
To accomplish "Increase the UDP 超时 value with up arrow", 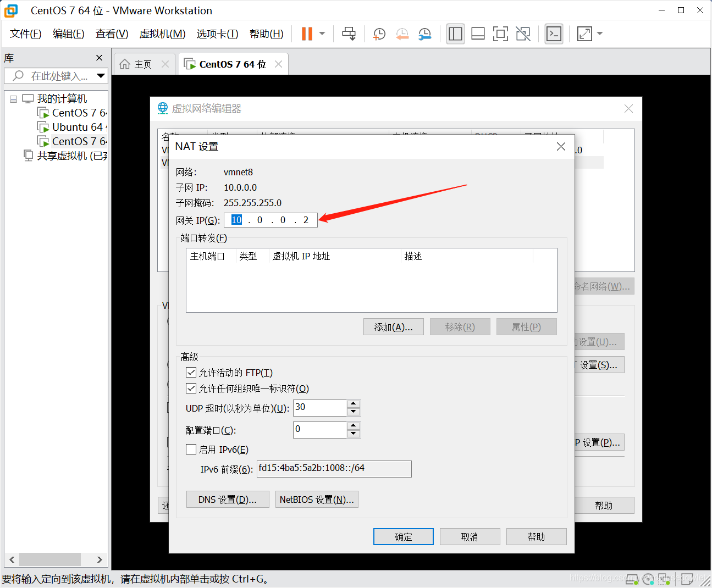I will point(354,404).
